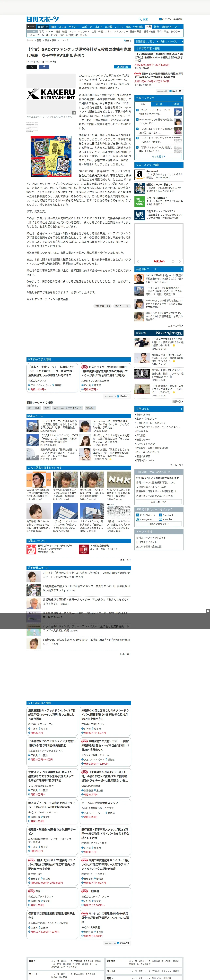This screenshot has height=980, width=210.
Task: Share the article on X
Action: coord(32,67)
